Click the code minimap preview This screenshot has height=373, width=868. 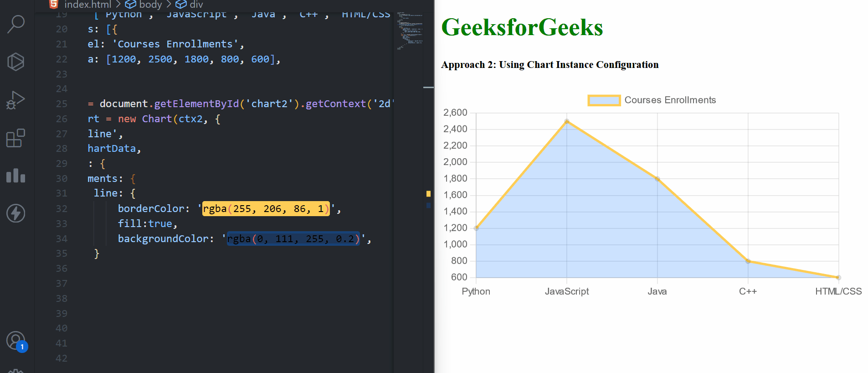pyautogui.click(x=410, y=30)
